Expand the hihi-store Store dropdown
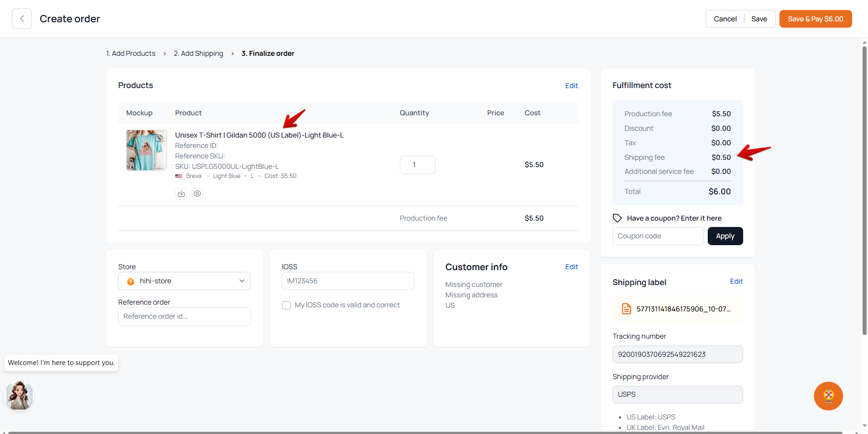 tap(184, 281)
